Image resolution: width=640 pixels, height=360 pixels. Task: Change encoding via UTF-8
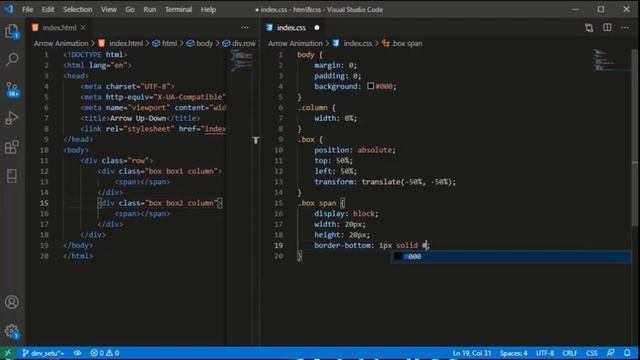coord(545,353)
